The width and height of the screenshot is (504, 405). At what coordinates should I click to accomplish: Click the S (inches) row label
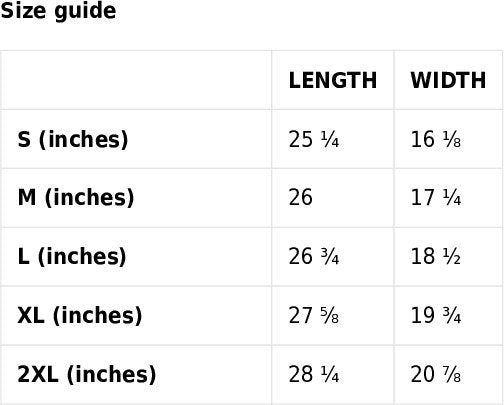[x=73, y=139]
